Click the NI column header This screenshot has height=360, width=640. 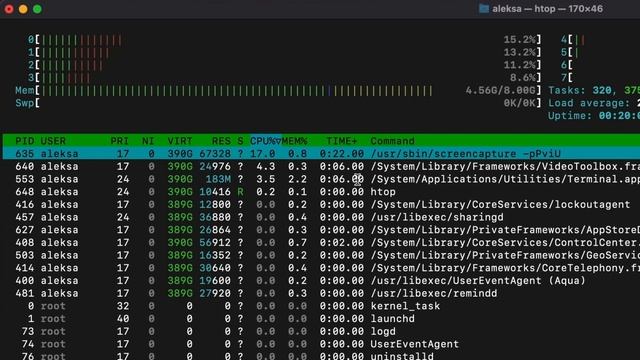click(x=148, y=141)
